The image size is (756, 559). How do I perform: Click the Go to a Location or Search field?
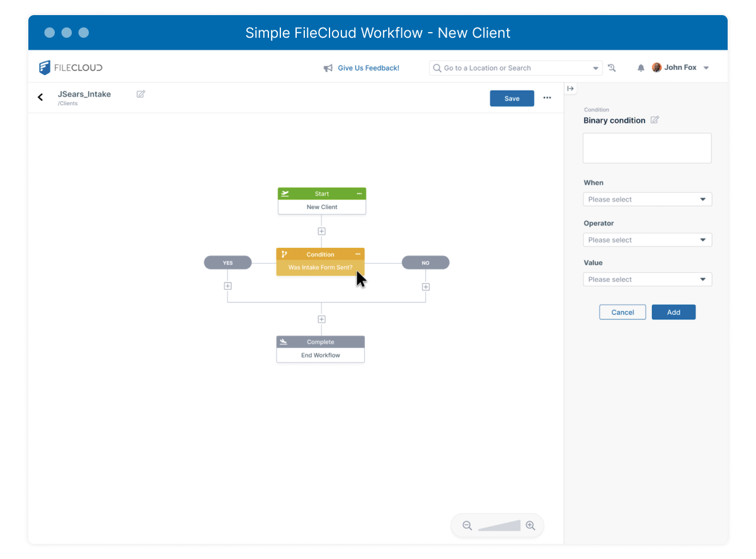[x=516, y=68]
